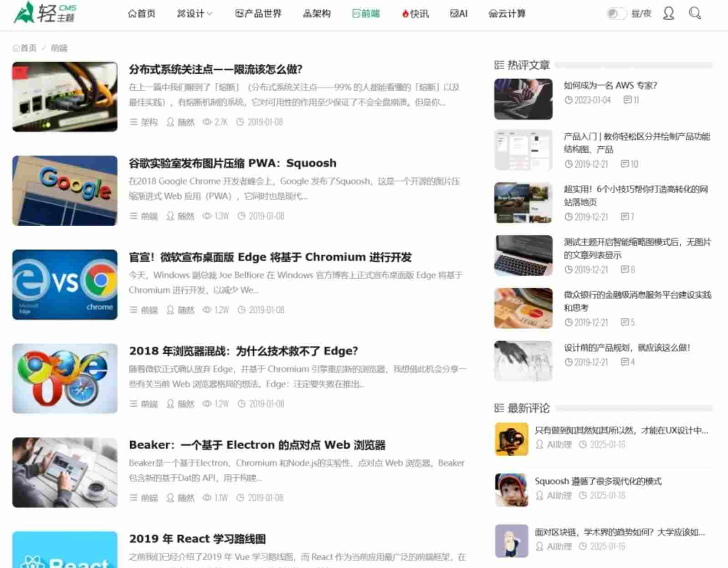The height and width of the screenshot is (568, 728).
Task: Open comment 只有做到知其然知其所以然
Action: [621, 430]
